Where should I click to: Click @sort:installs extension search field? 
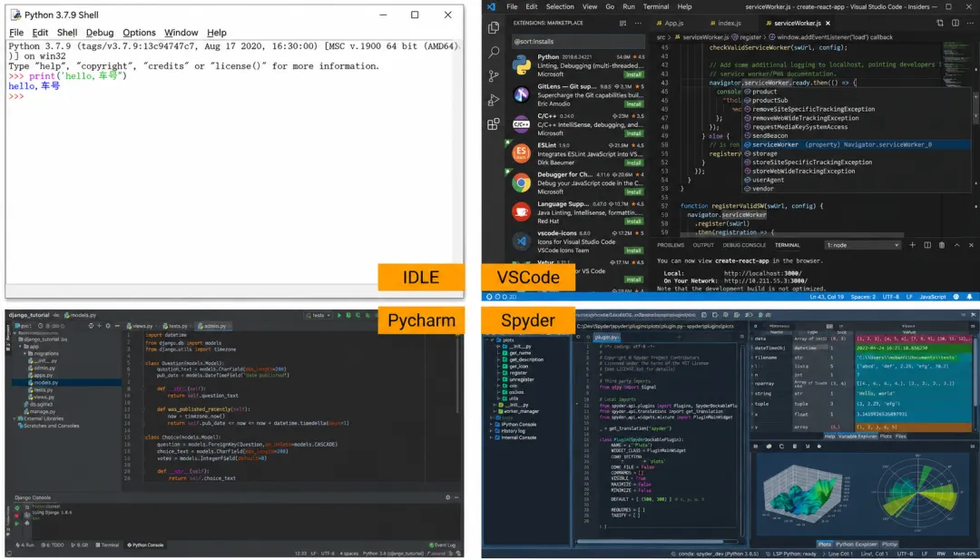point(578,41)
